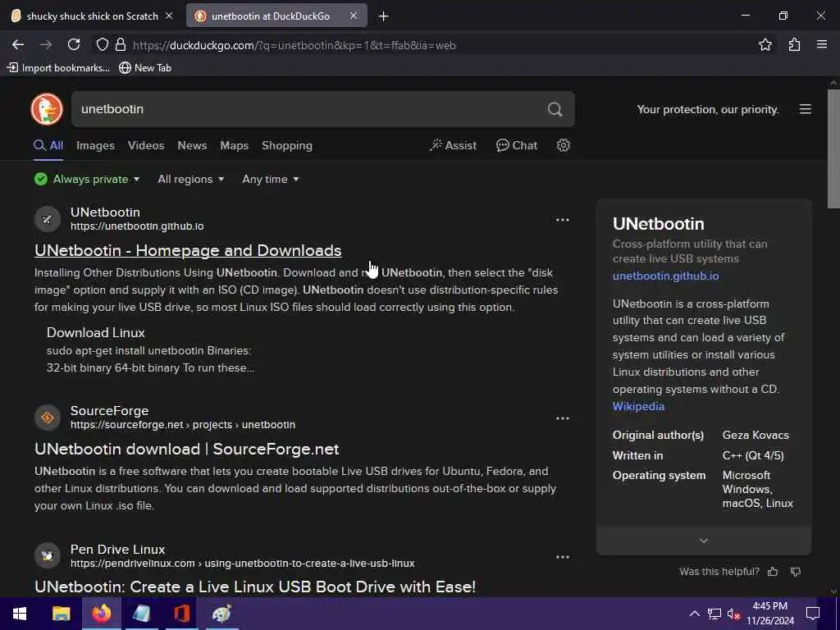The image size is (840, 630).
Task: Open the New Tab bookmark
Action: (145, 67)
